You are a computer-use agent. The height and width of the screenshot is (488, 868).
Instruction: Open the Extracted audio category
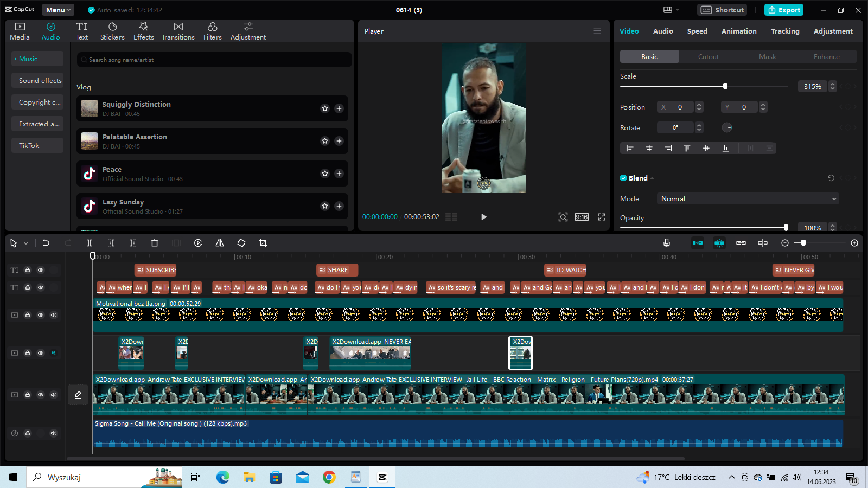37,124
